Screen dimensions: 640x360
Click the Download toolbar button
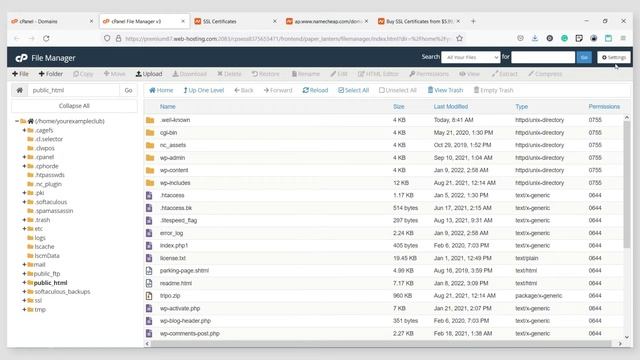(x=189, y=74)
